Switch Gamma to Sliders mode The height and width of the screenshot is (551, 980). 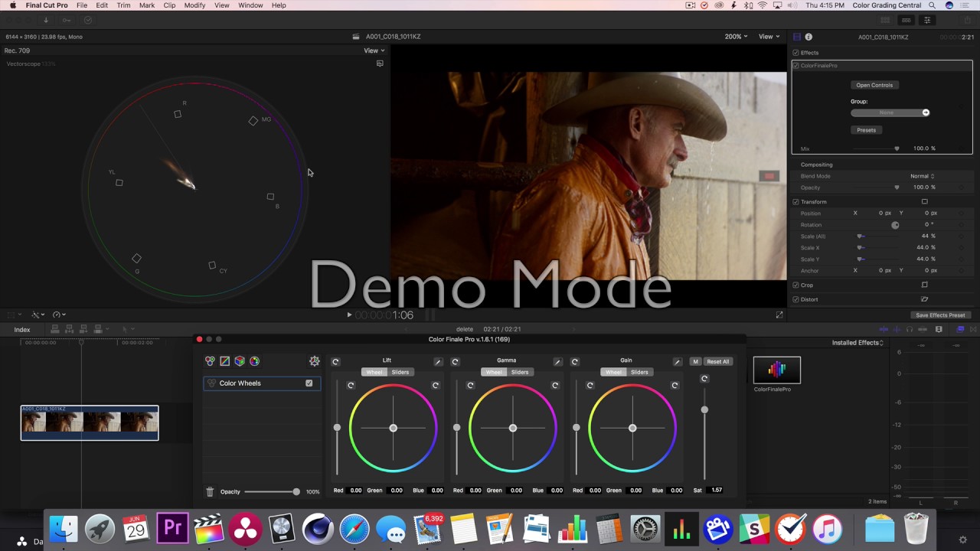(520, 372)
